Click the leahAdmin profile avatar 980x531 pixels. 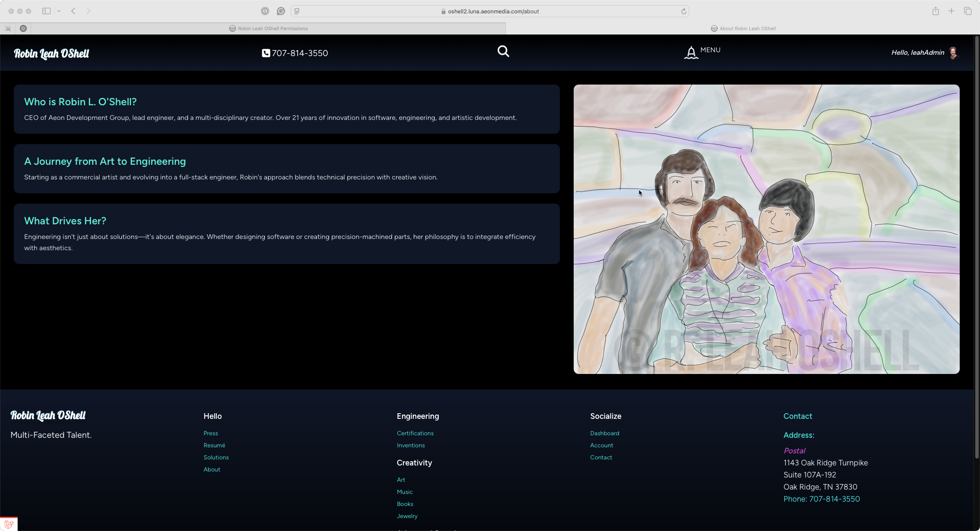coord(953,53)
